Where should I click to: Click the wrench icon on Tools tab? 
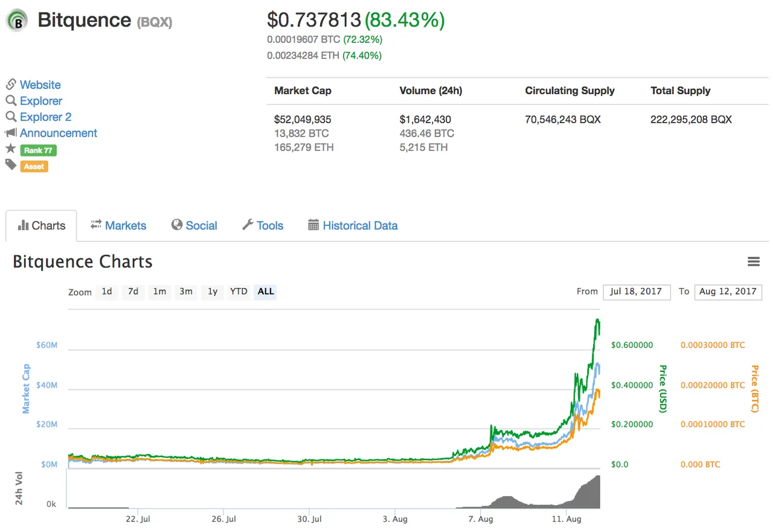[248, 225]
